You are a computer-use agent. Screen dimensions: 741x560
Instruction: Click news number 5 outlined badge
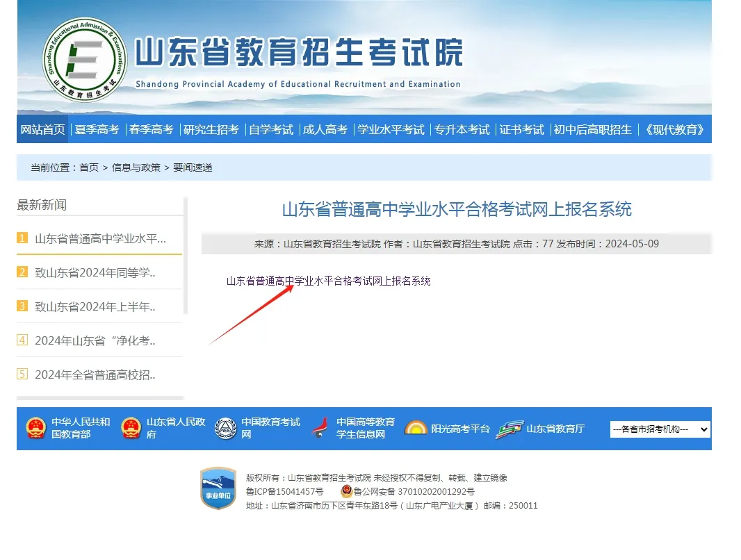click(x=22, y=374)
